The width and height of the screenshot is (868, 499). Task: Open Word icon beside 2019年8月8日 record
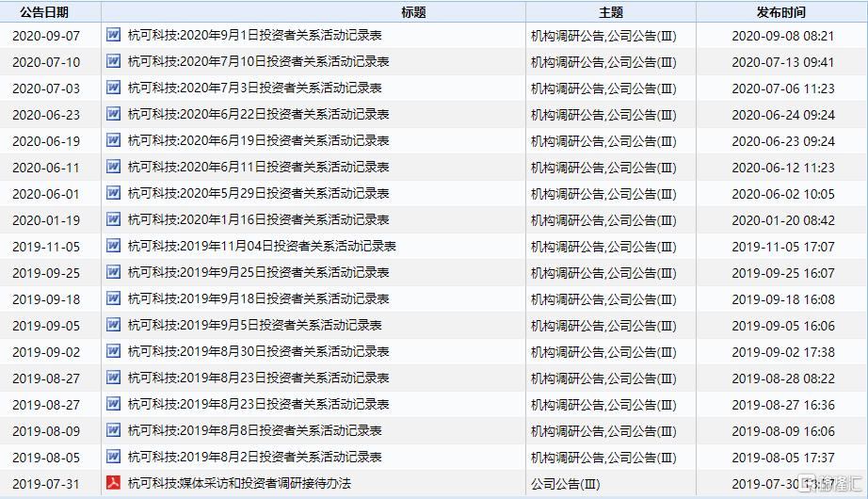point(113,430)
